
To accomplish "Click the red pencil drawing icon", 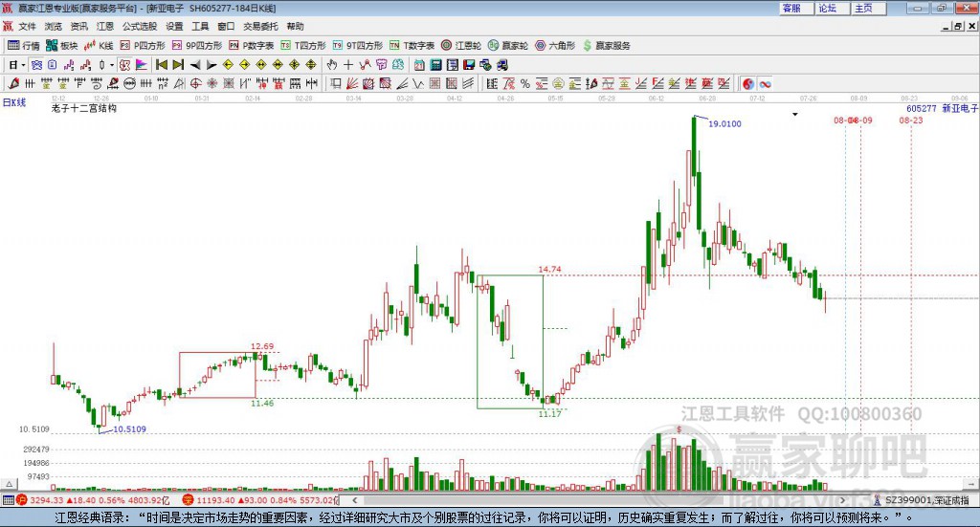I will (x=13, y=83).
